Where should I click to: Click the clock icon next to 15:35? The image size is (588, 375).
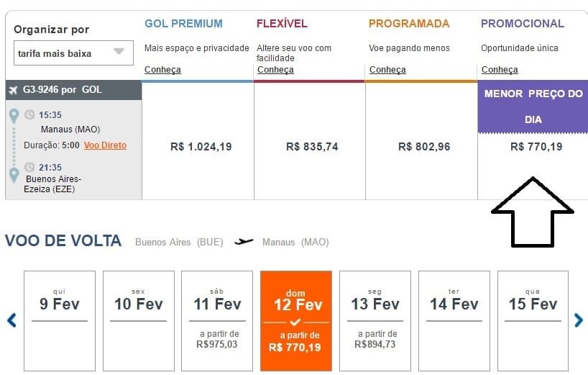pyautogui.click(x=29, y=114)
